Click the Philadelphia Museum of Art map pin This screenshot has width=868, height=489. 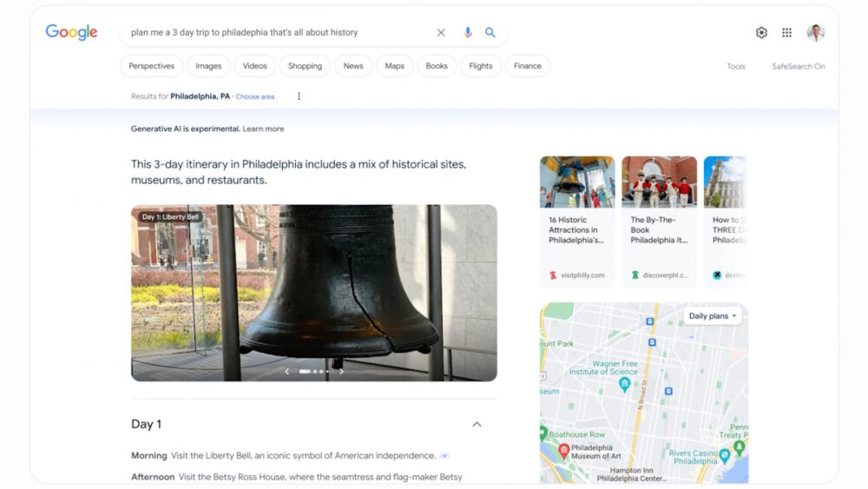pos(564,451)
